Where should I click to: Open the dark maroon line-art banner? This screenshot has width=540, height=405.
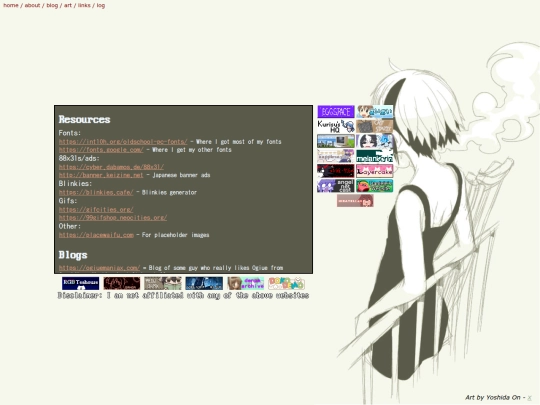pos(122,283)
